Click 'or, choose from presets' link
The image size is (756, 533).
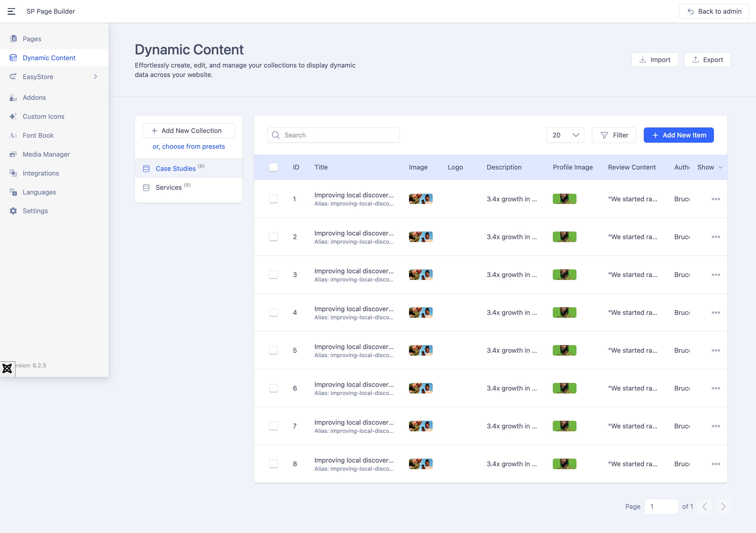point(189,146)
